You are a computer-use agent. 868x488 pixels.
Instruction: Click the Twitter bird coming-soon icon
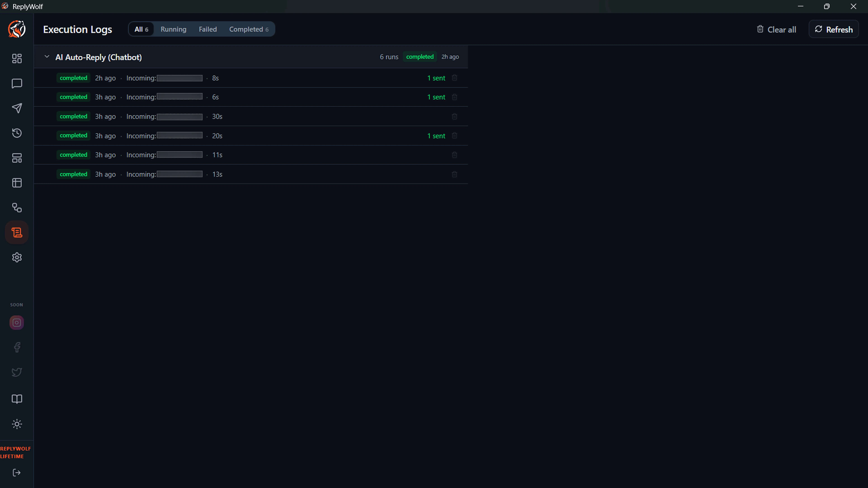click(17, 372)
